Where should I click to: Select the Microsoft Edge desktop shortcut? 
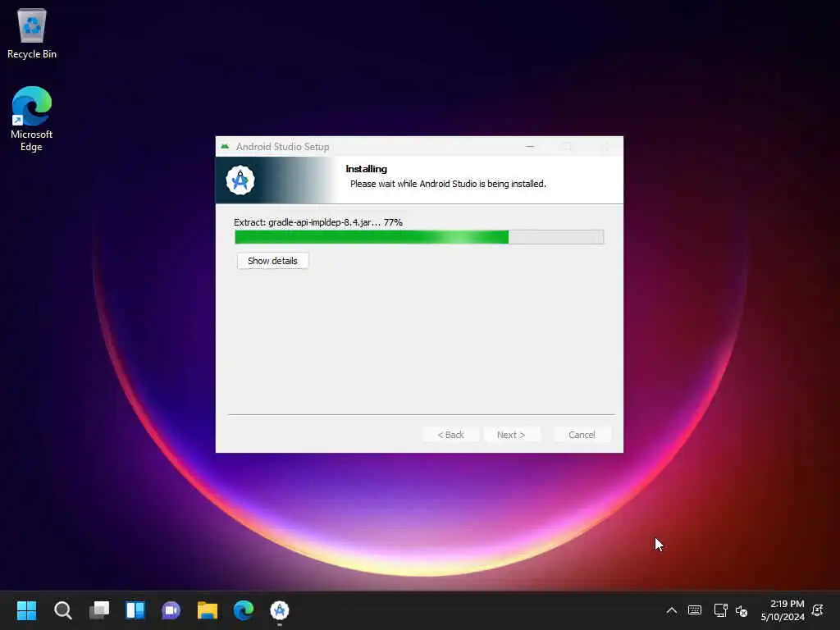click(x=32, y=119)
